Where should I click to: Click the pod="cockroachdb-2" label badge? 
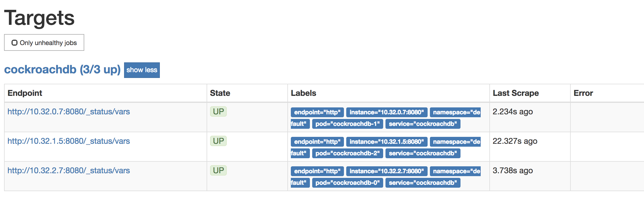tap(347, 153)
